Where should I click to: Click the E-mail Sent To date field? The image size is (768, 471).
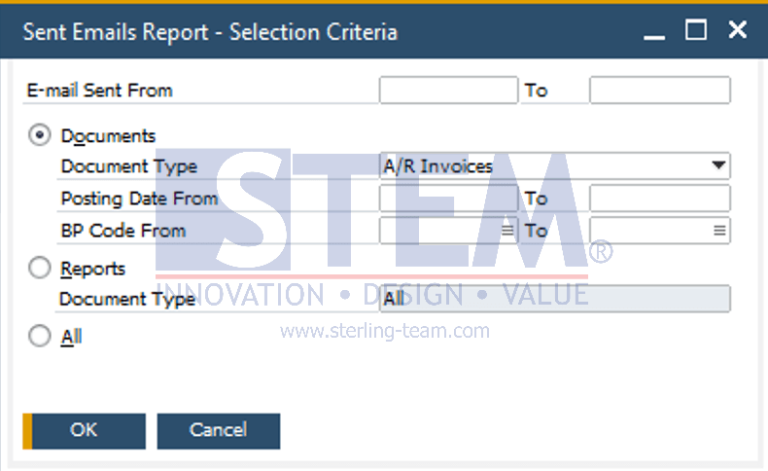click(x=659, y=90)
